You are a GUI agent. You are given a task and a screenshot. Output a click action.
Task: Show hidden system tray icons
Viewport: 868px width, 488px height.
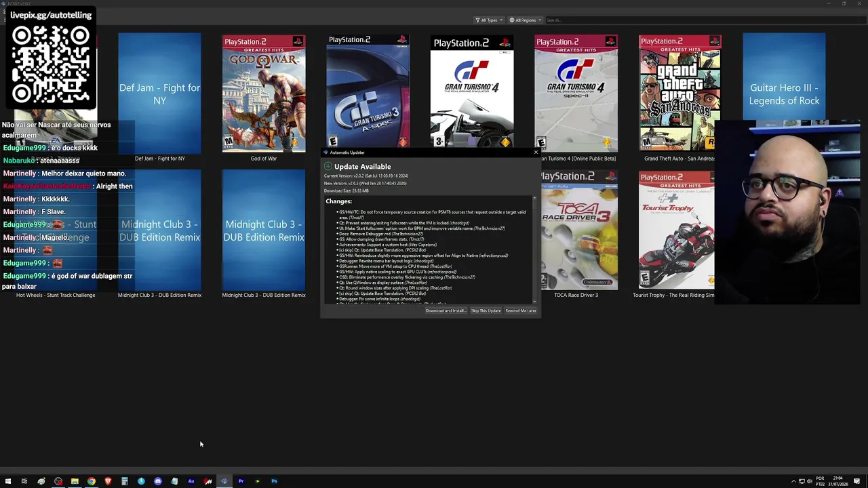pyautogui.click(x=793, y=481)
